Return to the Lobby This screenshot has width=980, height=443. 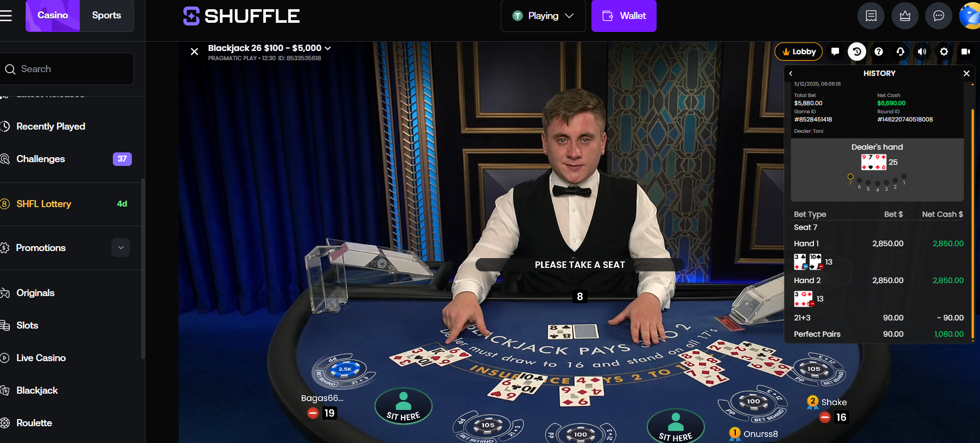click(x=799, y=52)
